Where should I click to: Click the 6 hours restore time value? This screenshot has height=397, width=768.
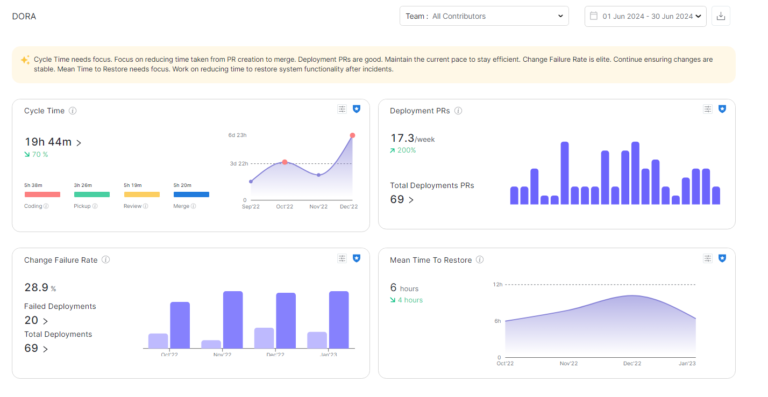[x=404, y=288]
